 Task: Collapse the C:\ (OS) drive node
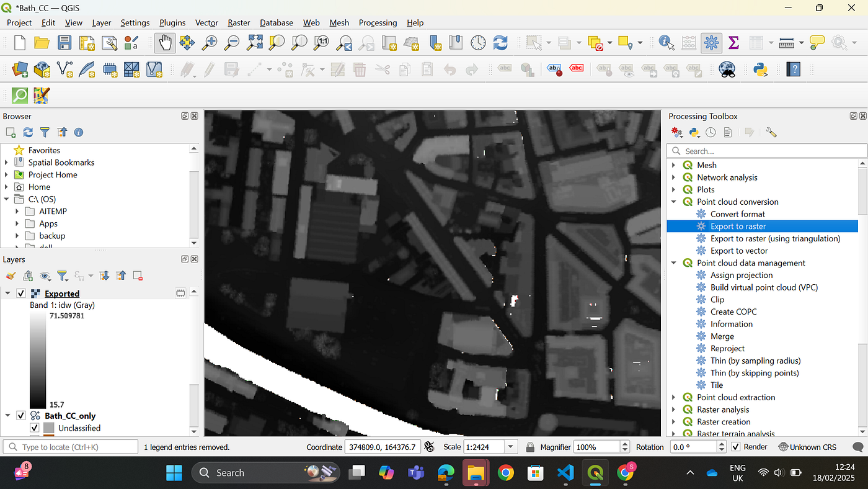pos(7,199)
